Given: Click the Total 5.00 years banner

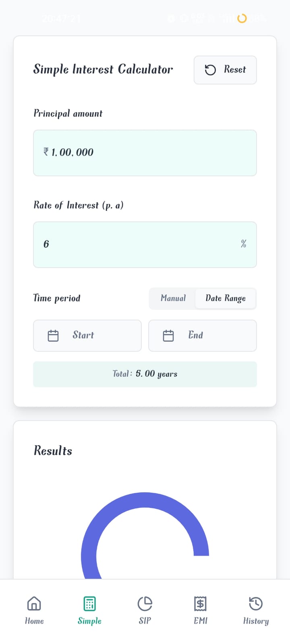Looking at the screenshot, I should [145, 374].
